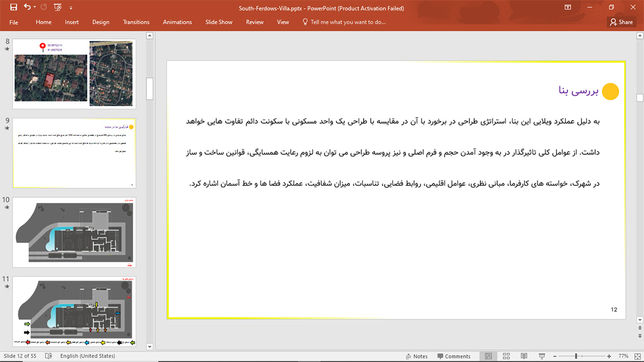Click the Redo icon
The height and width of the screenshot is (362, 644).
click(x=44, y=7)
